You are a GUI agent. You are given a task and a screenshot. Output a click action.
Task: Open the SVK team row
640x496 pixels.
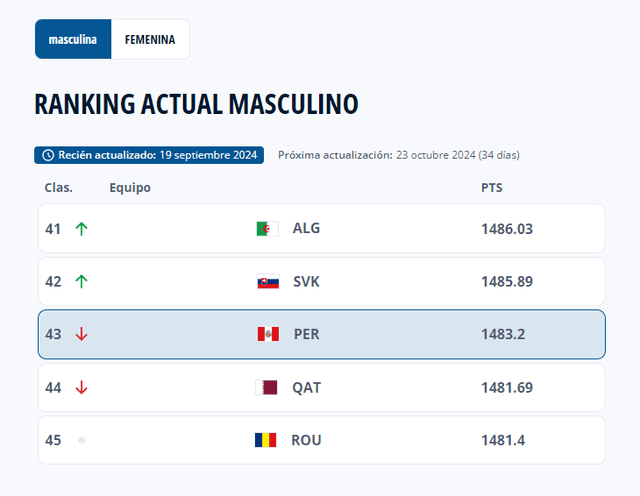tap(321, 282)
